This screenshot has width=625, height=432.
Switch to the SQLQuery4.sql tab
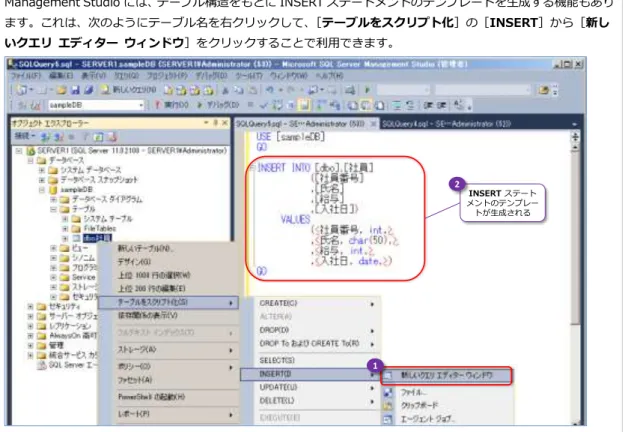coord(446,124)
